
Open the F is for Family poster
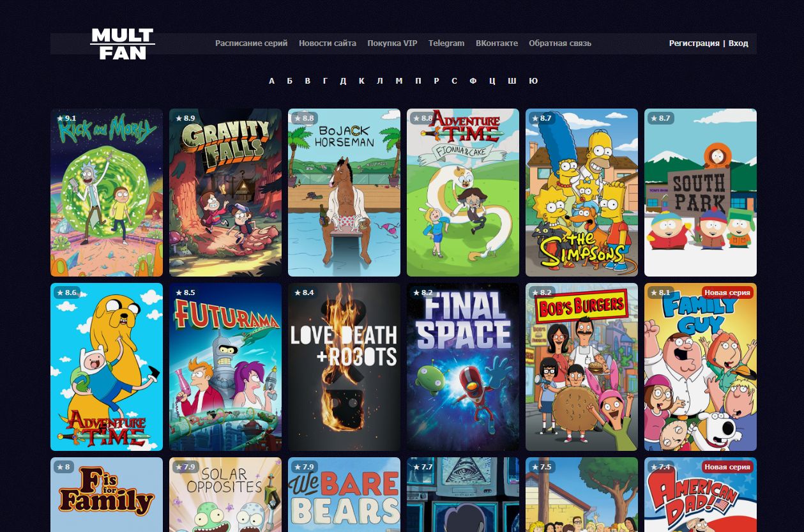(x=107, y=495)
